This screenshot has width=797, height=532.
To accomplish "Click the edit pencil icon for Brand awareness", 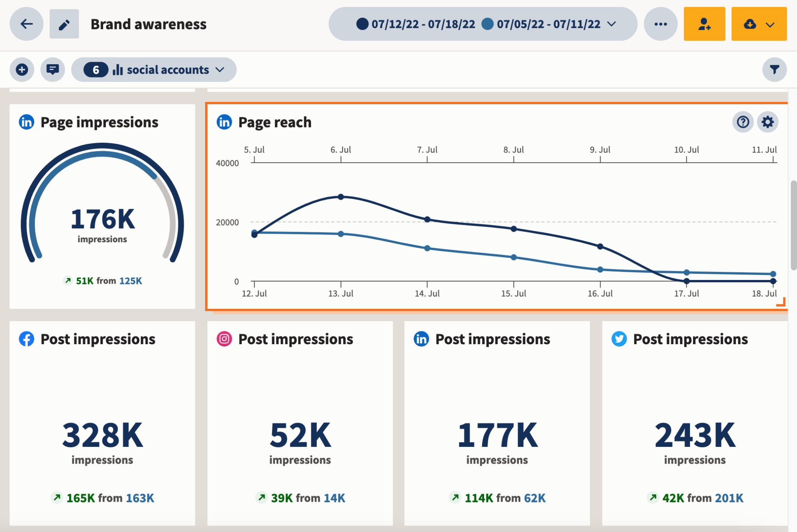I will pyautogui.click(x=63, y=24).
